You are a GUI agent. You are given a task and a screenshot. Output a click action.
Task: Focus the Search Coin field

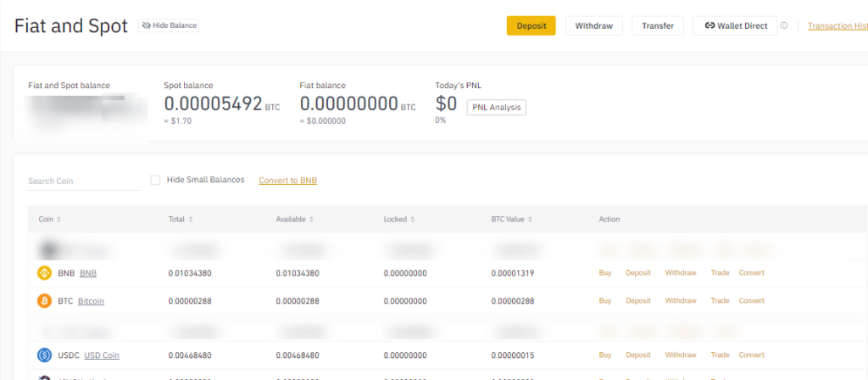tap(84, 182)
